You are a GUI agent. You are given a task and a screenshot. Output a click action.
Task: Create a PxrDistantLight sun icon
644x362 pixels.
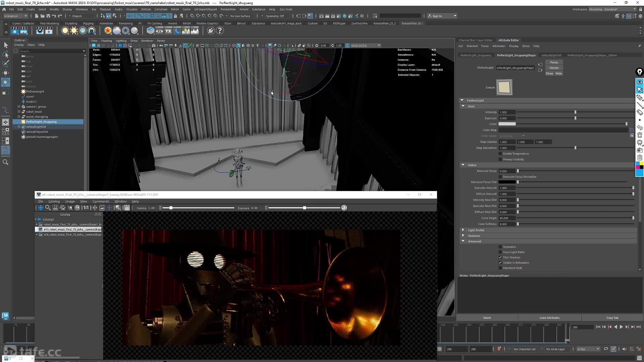pyautogui.click(x=74, y=31)
